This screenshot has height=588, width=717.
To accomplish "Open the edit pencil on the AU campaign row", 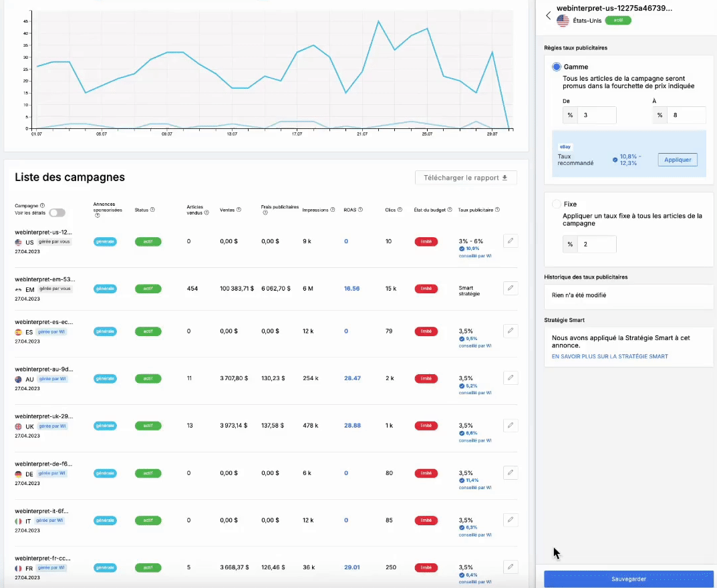I will (510, 378).
